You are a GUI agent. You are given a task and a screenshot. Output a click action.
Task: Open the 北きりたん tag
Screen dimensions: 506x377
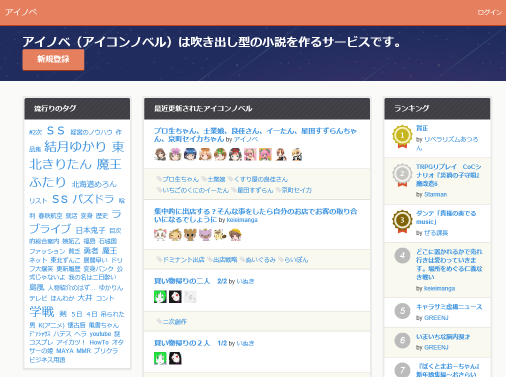pyautogui.click(x=60, y=164)
